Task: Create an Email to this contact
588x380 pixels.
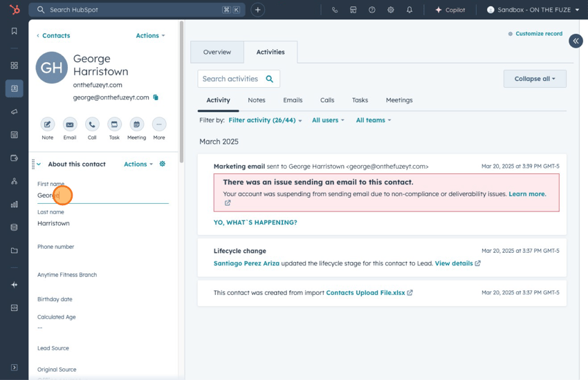Action: pos(70,124)
